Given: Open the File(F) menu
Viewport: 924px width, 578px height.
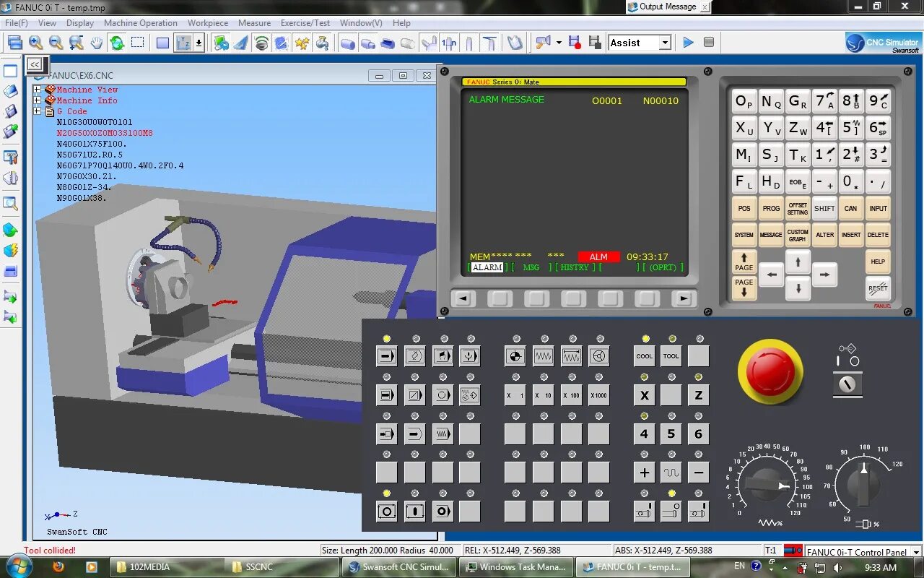Looking at the screenshot, I should point(16,23).
